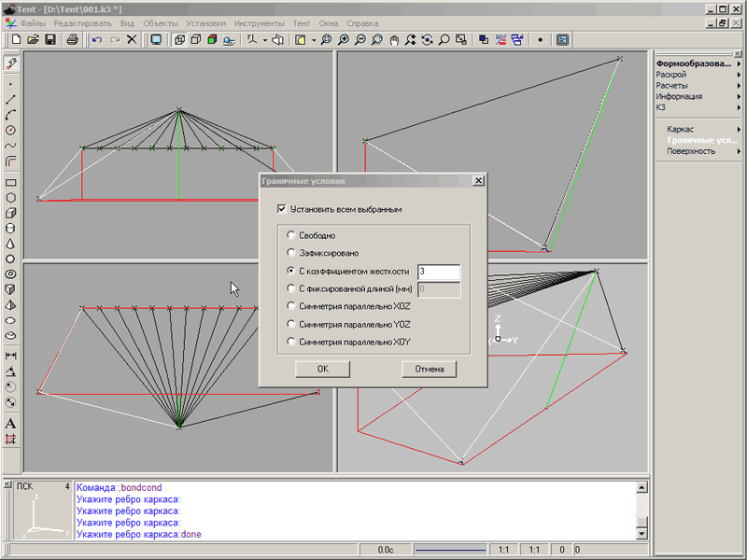Click the zoom-out magnifier icon

360,39
